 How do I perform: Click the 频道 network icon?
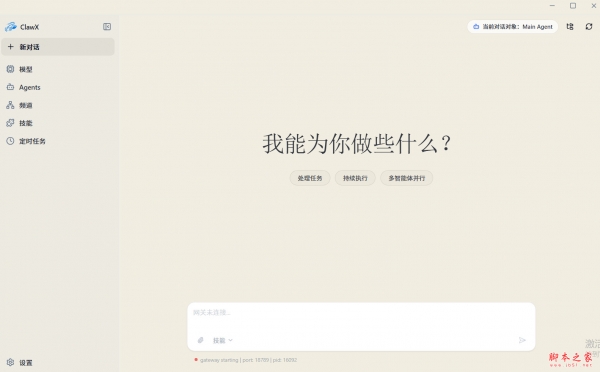[10, 105]
